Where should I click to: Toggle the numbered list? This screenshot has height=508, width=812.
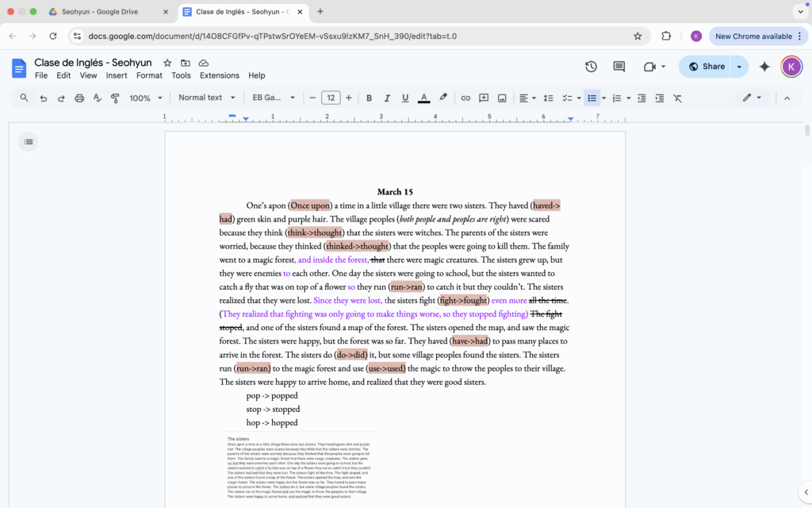[616, 98]
